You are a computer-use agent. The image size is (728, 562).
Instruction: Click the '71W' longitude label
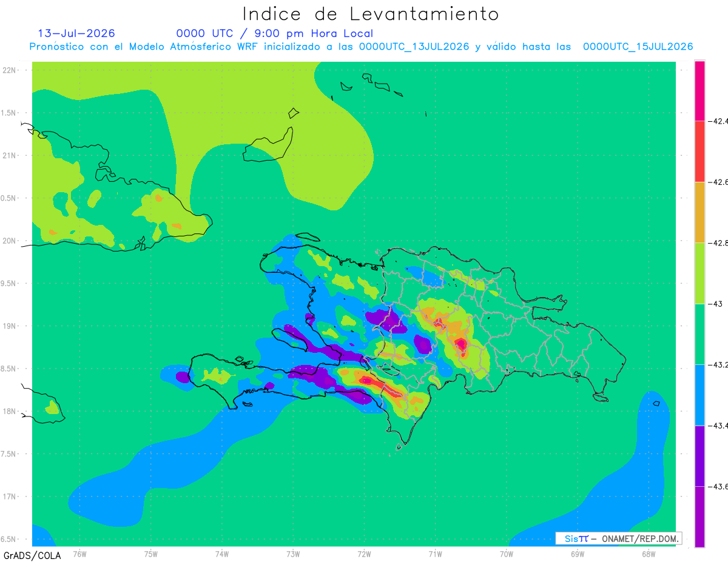pyautogui.click(x=435, y=554)
